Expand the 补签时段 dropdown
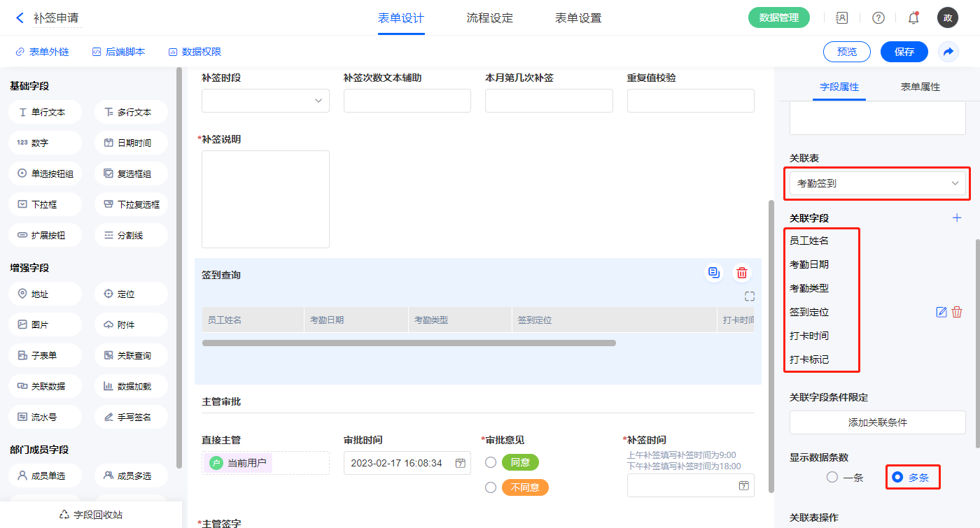The width and height of the screenshot is (980, 528). coord(265,101)
